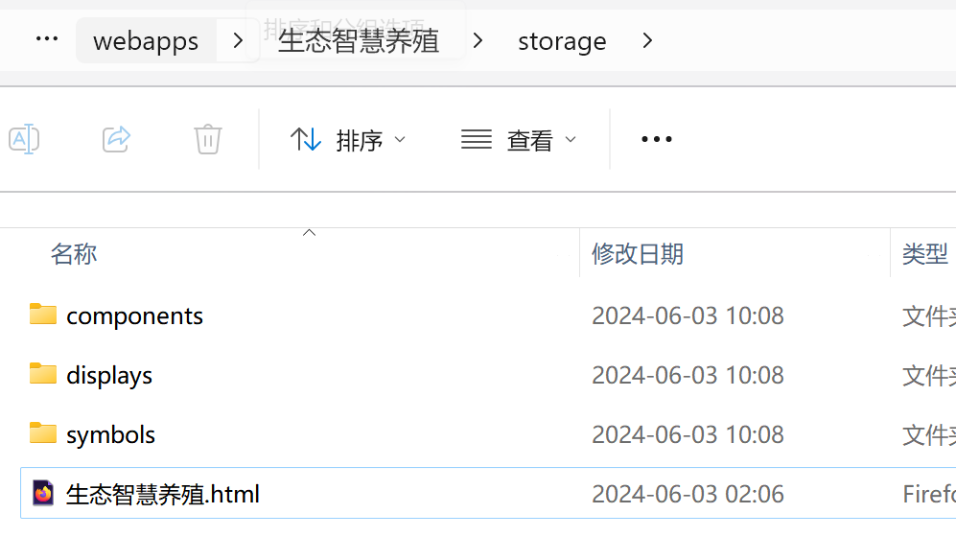The height and width of the screenshot is (560, 956).
Task: Click the Delete trash can icon
Action: (208, 139)
